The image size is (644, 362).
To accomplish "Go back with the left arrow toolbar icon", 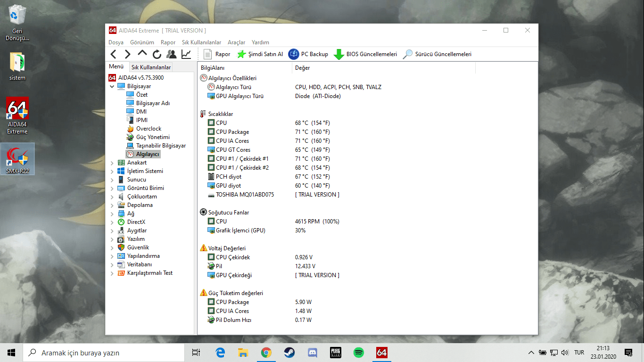I will [x=114, y=54].
